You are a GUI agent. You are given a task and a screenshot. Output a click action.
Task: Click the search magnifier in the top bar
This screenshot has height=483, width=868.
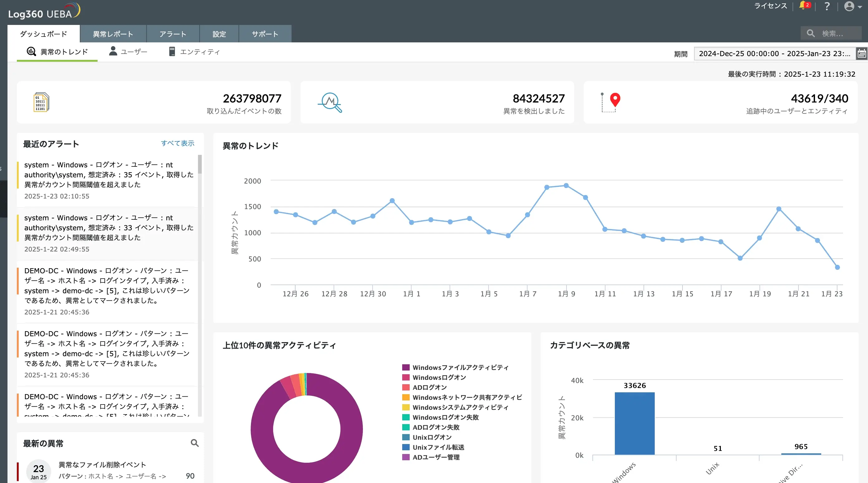[x=810, y=33]
